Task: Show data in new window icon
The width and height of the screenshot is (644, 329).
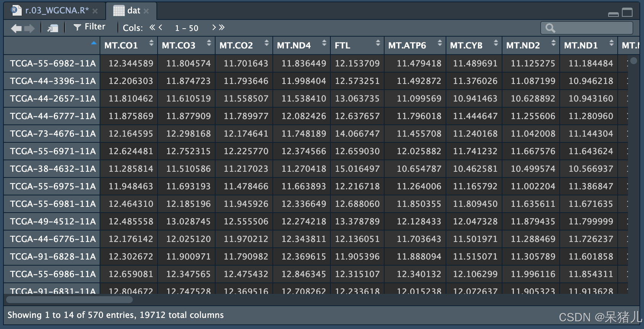Action: 53,28
